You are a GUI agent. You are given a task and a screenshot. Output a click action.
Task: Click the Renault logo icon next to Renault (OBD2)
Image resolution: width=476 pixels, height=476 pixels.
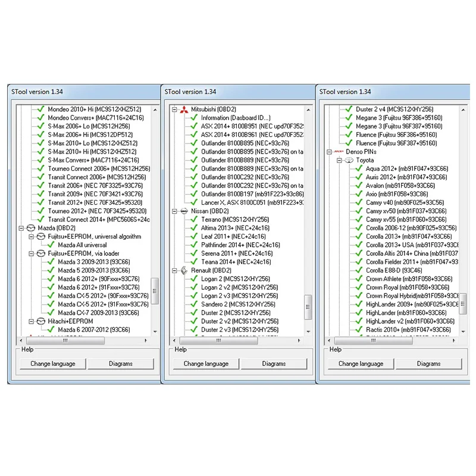pos(184,270)
